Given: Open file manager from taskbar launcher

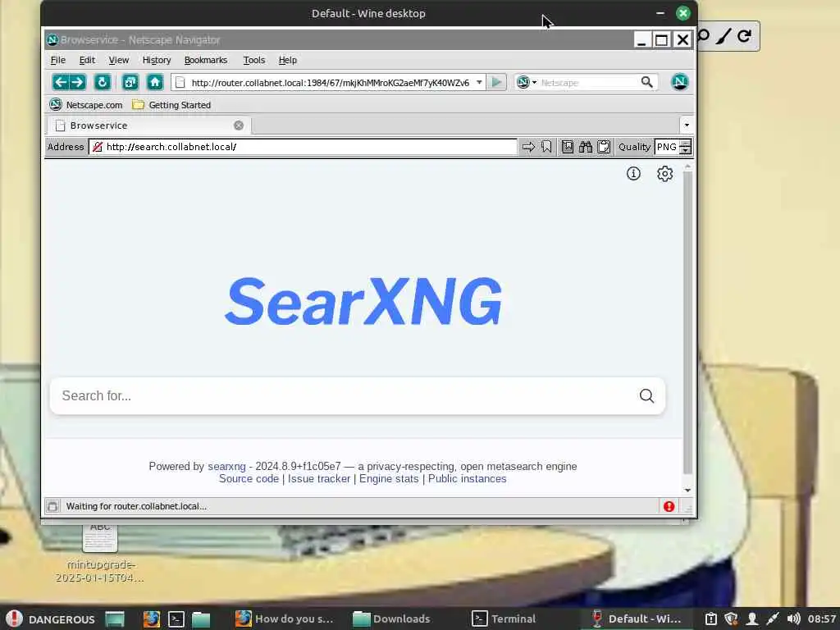Looking at the screenshot, I should 201,619.
